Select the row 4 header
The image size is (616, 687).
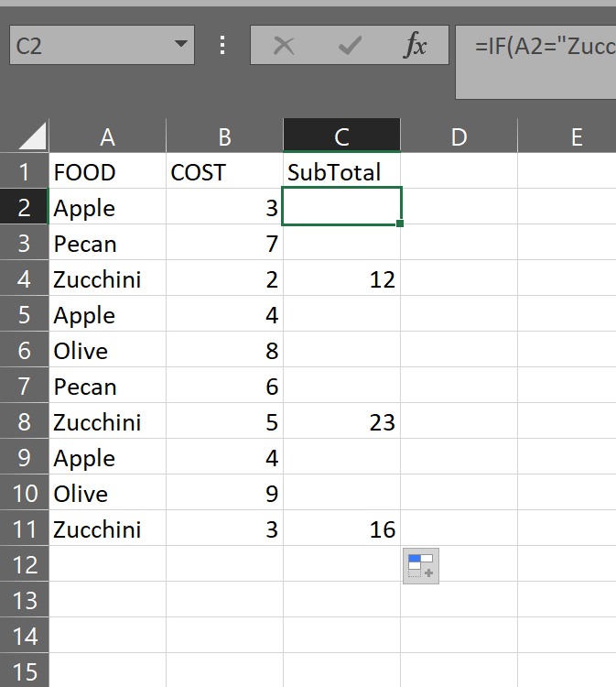(x=25, y=279)
